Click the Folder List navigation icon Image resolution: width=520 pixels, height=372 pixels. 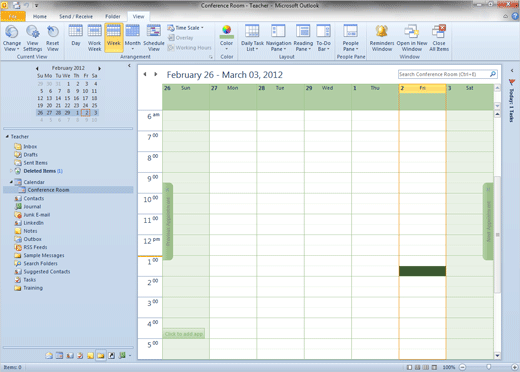pyautogui.click(x=101, y=356)
